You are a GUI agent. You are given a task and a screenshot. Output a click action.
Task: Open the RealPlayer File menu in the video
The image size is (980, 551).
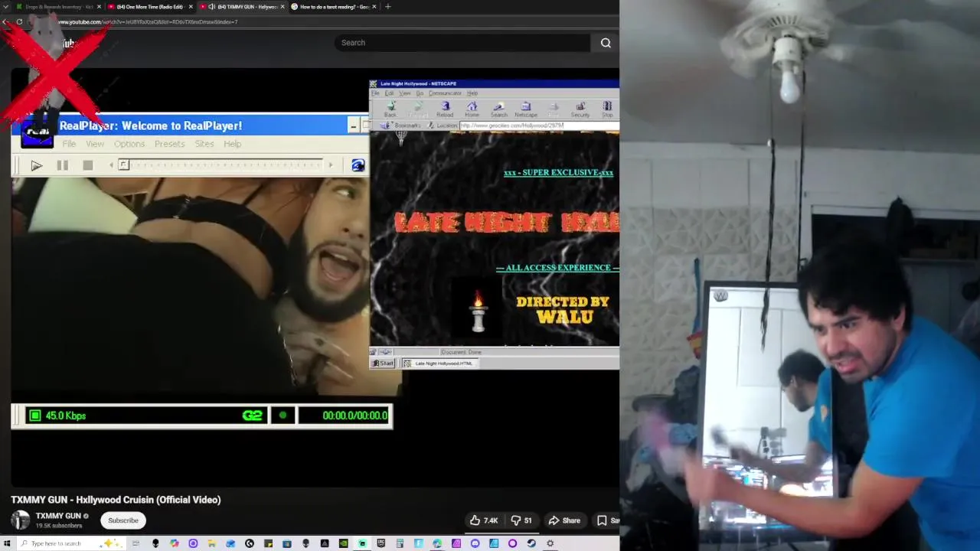tap(69, 144)
